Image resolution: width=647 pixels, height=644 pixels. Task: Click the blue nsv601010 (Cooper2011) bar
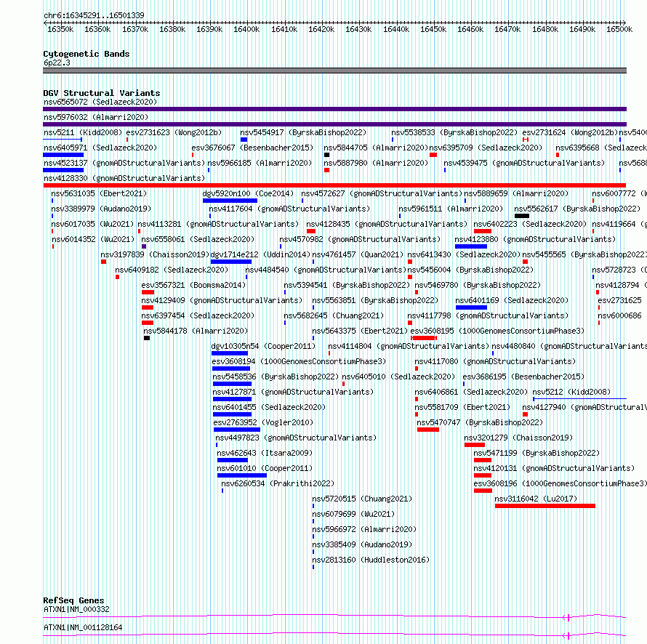(242, 475)
